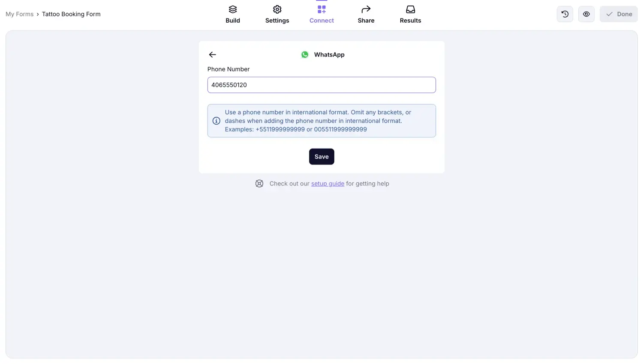Preview the form using the eye icon

pyautogui.click(x=586, y=14)
